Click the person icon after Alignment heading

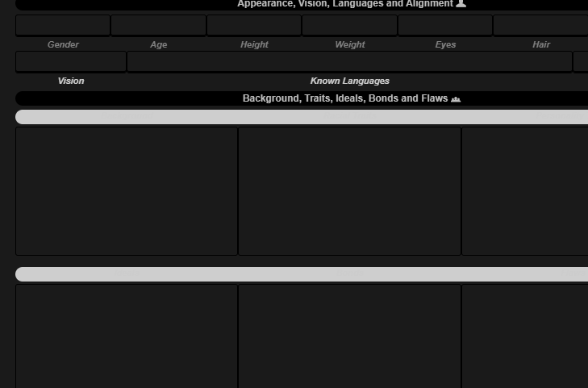(461, 3)
